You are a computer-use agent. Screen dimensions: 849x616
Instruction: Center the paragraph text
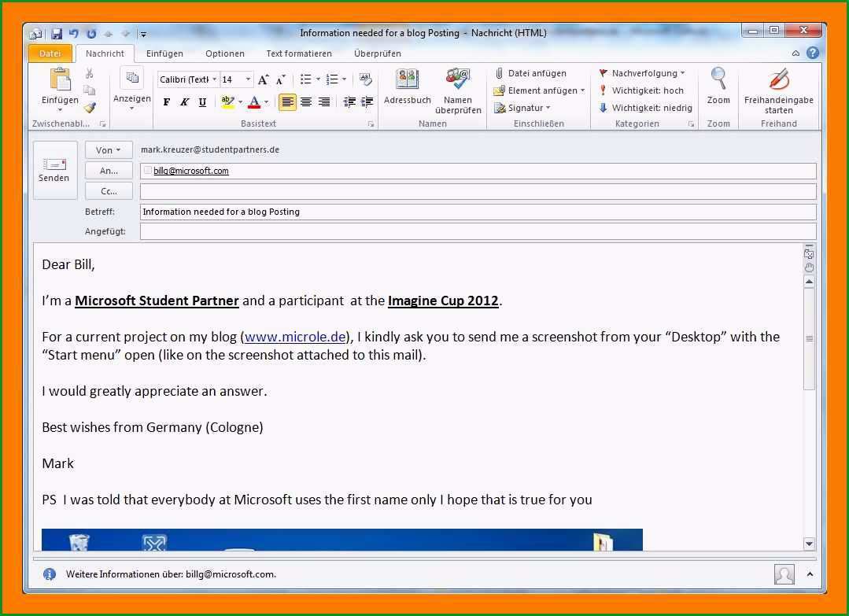click(306, 101)
